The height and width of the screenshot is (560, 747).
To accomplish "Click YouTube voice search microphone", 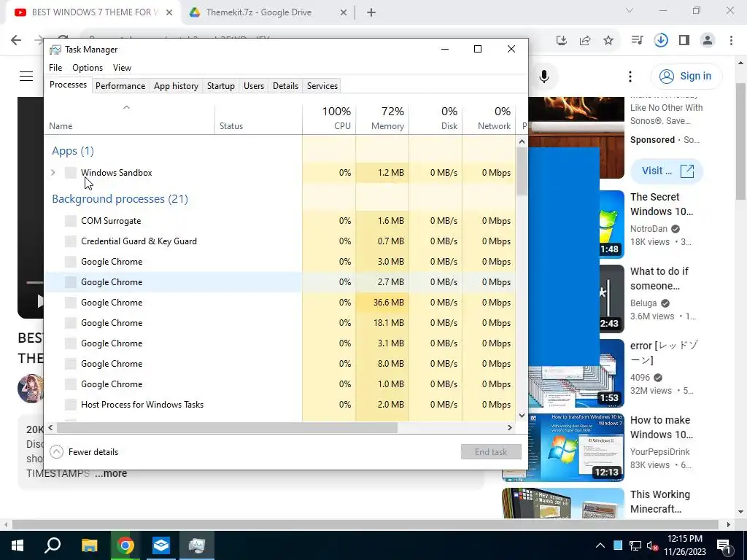I will tap(544, 76).
